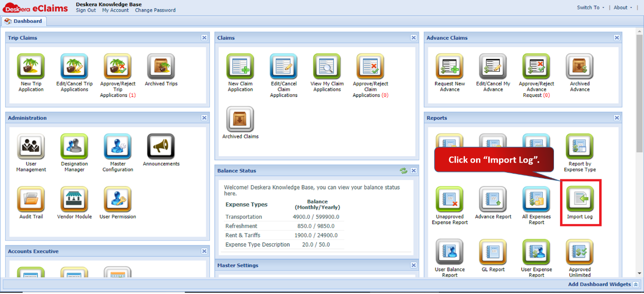This screenshot has height=294, width=644.
Task: Close the Accounts Executive widget
Action: 204,251
